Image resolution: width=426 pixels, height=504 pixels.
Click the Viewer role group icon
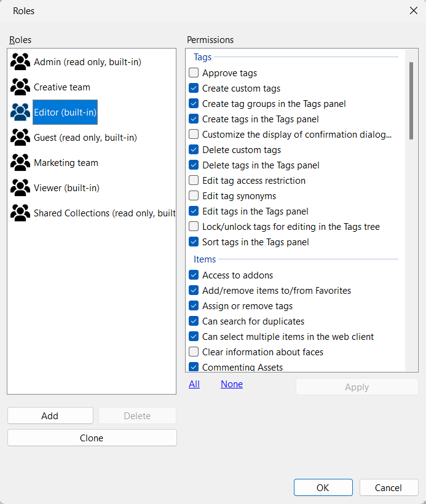(x=20, y=188)
